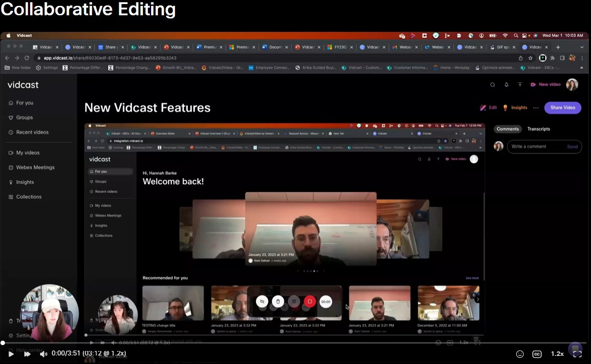
Task: Click the Wi-Fi icon in the outer menu bar
Action: click(505, 36)
